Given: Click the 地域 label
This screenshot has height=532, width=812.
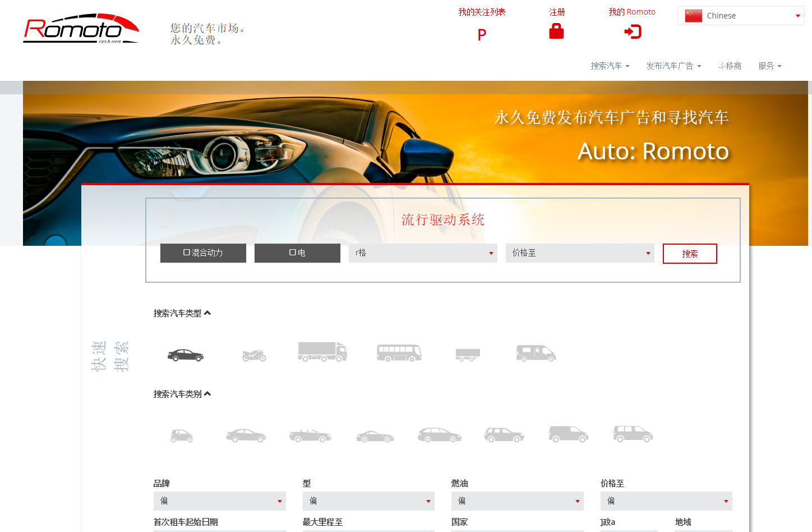Looking at the screenshot, I should tap(683, 522).
